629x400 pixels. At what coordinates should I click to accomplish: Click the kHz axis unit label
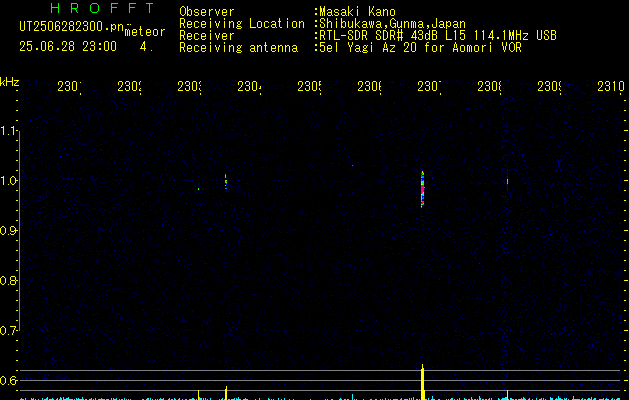9,82
